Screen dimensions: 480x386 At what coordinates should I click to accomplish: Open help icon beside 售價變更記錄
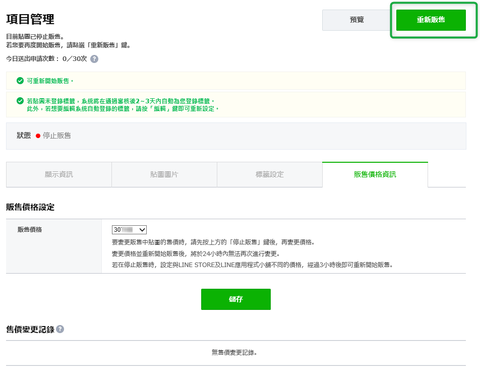coord(60,329)
